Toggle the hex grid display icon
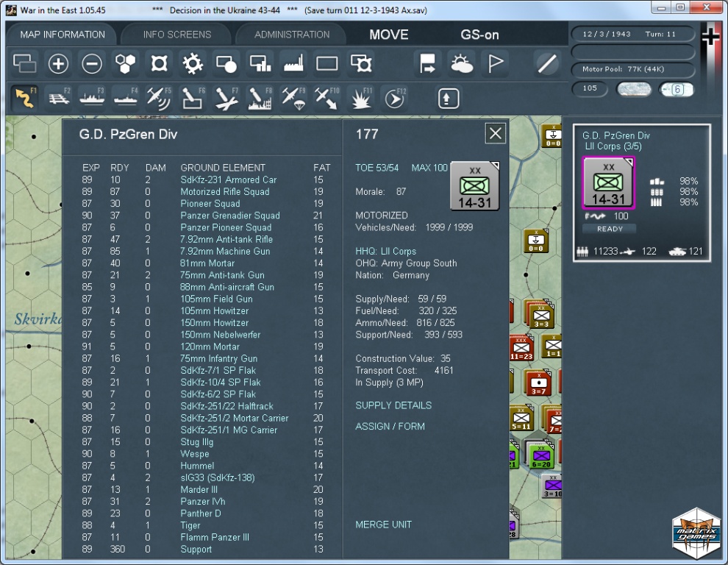This screenshot has height=565, width=728. pyautogui.click(x=125, y=64)
